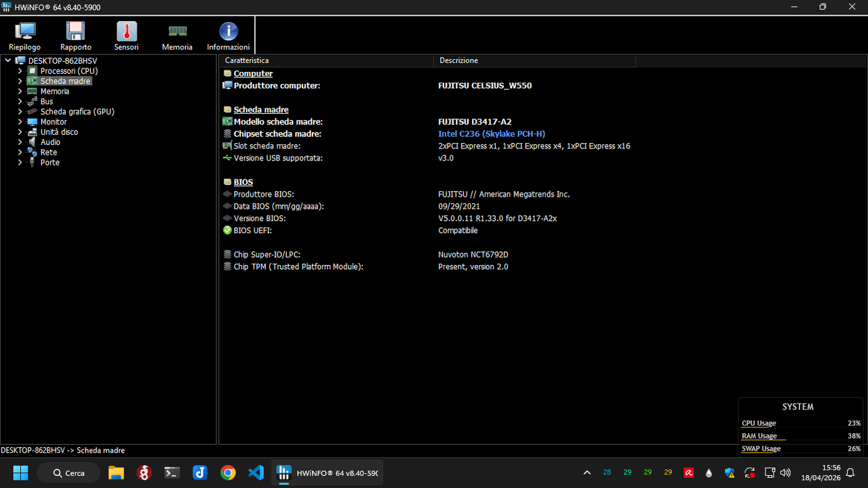Click the HWiNFO 64 taskbar button
Screen dimensions: 868x488
[328, 472]
